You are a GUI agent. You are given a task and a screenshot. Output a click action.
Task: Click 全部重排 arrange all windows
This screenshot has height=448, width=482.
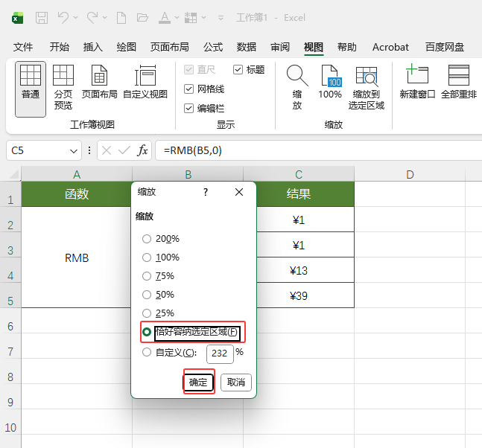point(459,82)
